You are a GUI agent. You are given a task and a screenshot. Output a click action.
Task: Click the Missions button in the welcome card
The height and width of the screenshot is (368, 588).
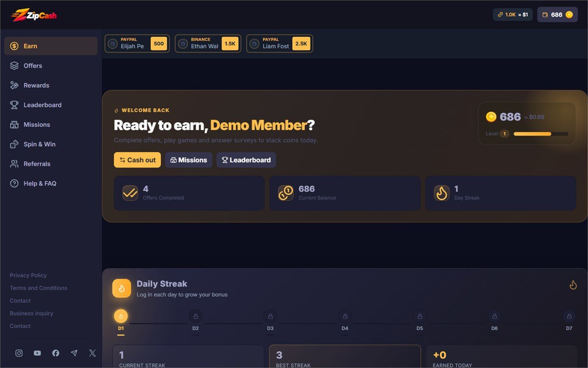coord(189,160)
